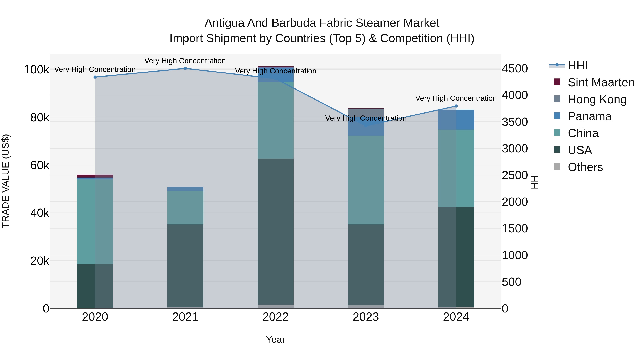Click the China bar segment for 2020
The width and height of the screenshot is (644, 362).
(x=95, y=222)
